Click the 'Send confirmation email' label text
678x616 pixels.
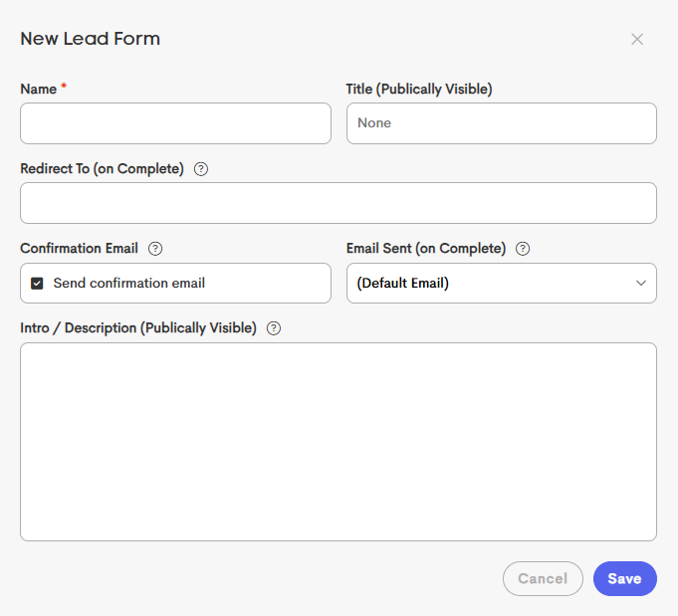coord(129,284)
